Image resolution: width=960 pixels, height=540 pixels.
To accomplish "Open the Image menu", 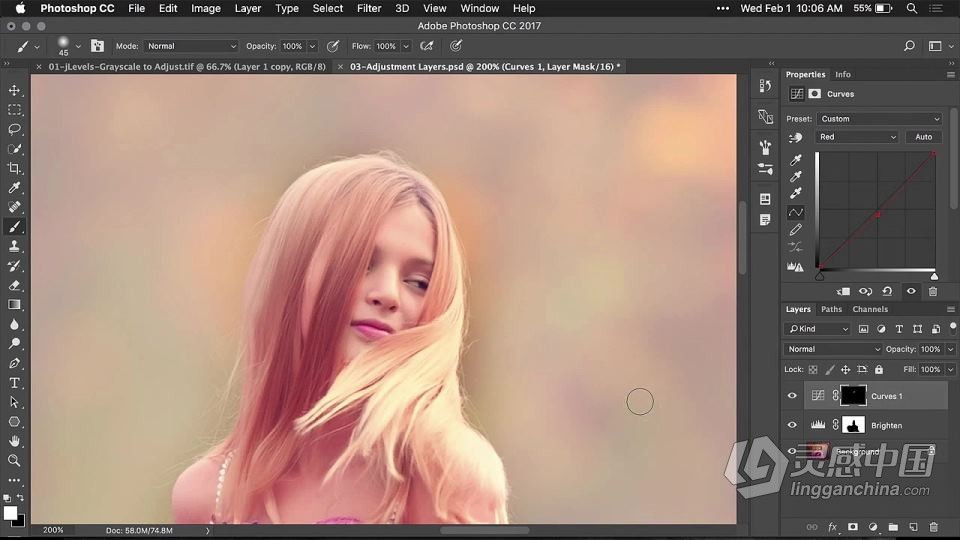I will coord(206,9).
